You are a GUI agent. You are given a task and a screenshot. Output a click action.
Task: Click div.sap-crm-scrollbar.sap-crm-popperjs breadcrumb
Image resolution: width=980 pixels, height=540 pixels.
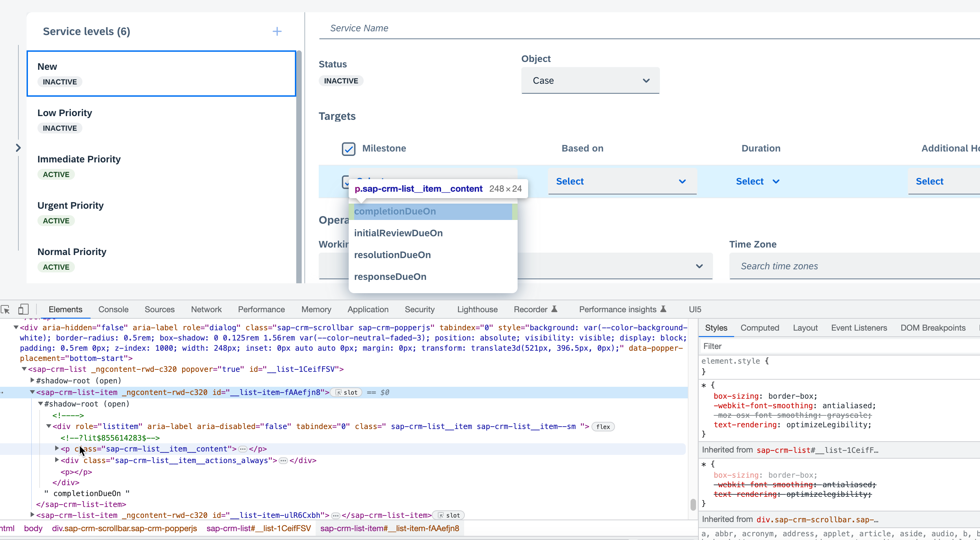coord(124,528)
